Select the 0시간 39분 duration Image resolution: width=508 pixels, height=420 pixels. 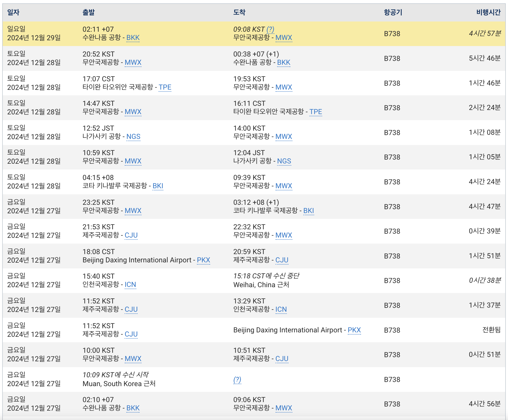(x=485, y=231)
